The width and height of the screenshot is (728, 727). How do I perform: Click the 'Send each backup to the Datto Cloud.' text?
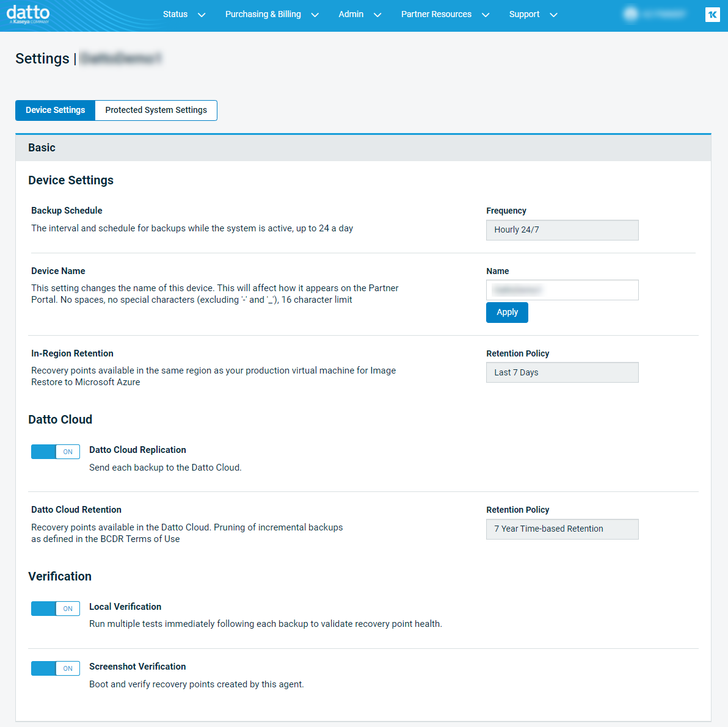click(166, 468)
